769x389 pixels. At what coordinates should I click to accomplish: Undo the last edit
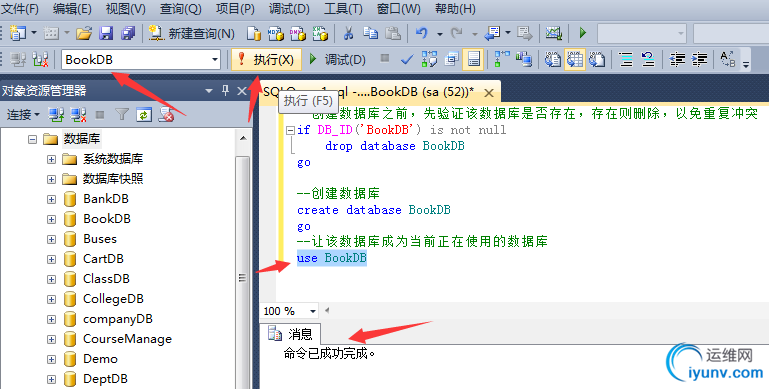pos(421,33)
